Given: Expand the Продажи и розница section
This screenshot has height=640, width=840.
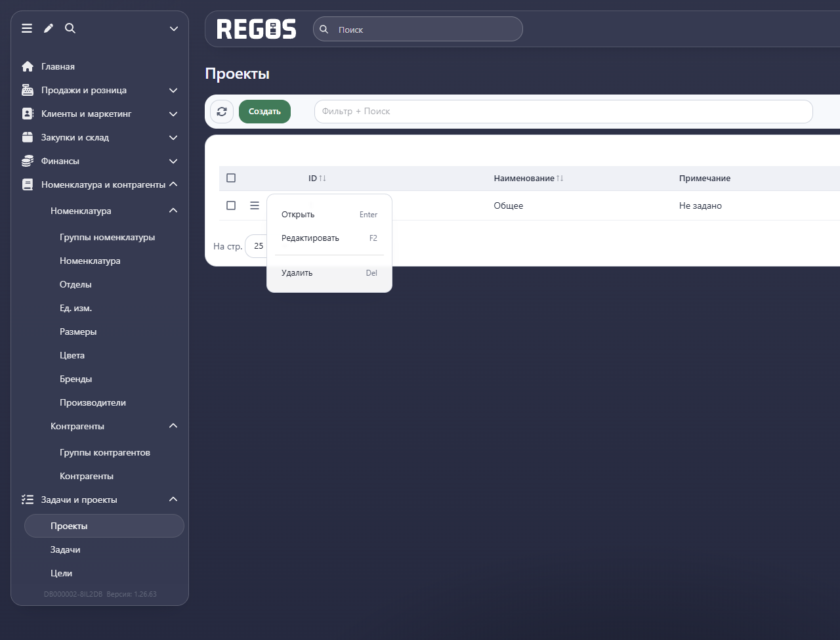Looking at the screenshot, I should [173, 90].
